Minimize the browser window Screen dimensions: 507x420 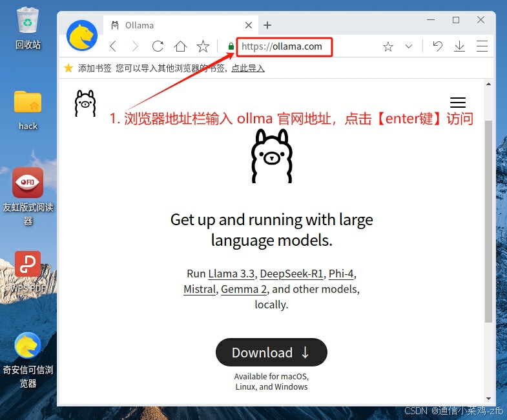click(x=431, y=20)
